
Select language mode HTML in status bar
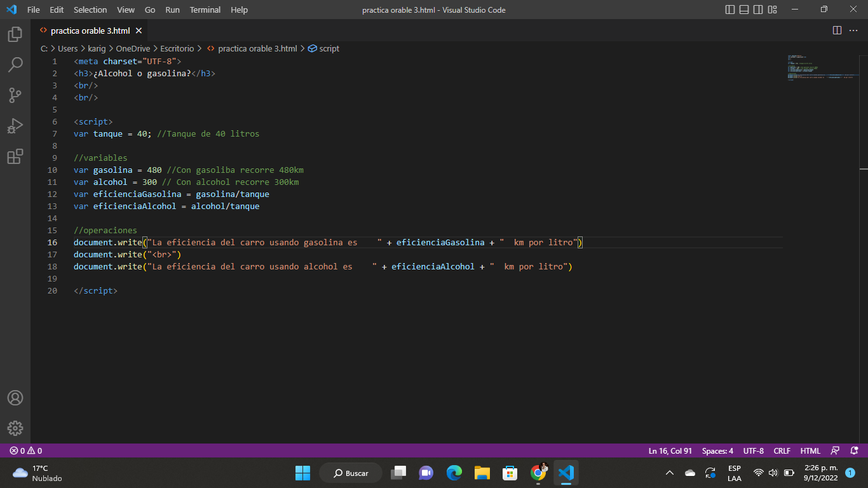point(810,451)
